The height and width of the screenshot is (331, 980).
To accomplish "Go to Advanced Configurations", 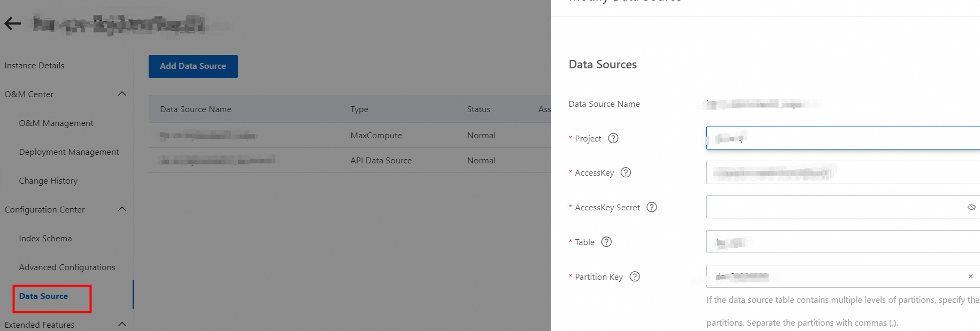I will (x=67, y=267).
